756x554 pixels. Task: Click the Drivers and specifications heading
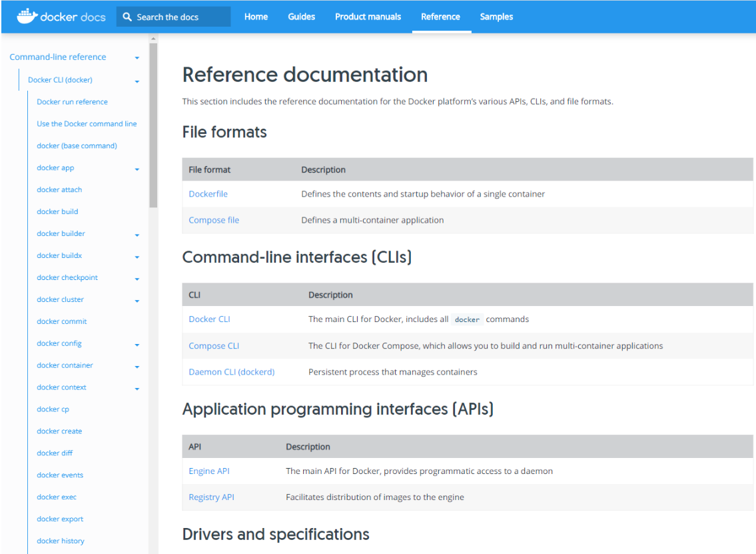(275, 534)
